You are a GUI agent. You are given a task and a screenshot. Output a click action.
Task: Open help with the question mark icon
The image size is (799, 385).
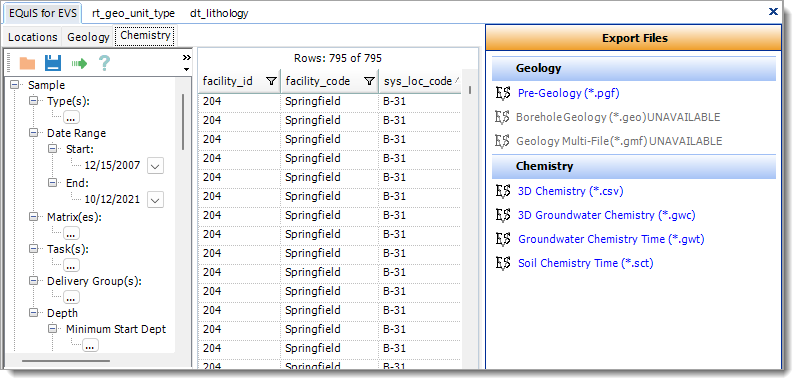click(x=104, y=63)
